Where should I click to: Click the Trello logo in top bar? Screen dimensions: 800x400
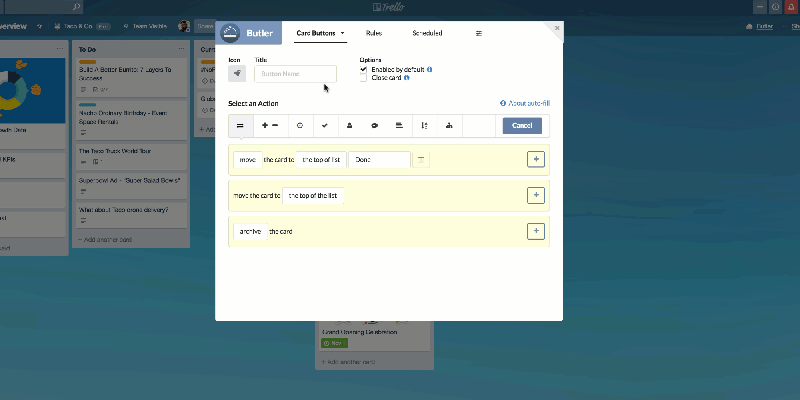point(389,7)
